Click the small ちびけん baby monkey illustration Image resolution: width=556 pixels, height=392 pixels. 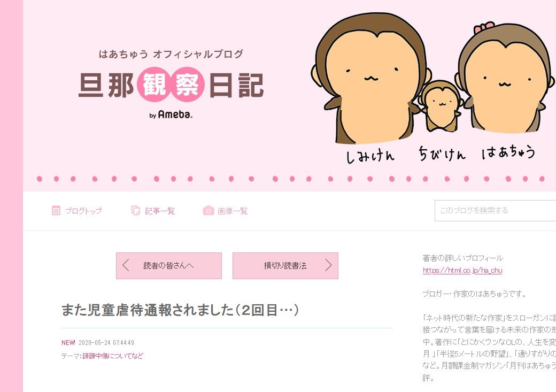tap(440, 106)
